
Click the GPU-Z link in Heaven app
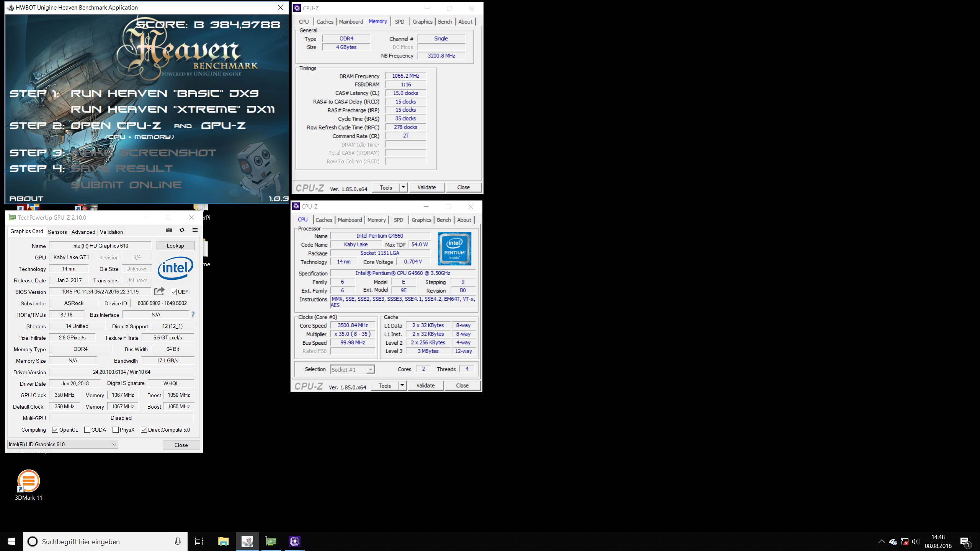pos(223,126)
